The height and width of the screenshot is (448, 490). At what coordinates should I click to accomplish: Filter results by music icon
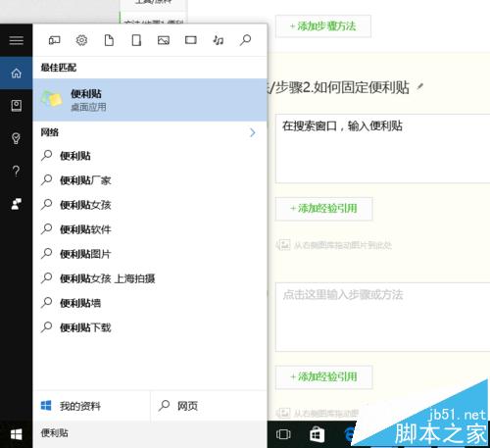coord(218,40)
